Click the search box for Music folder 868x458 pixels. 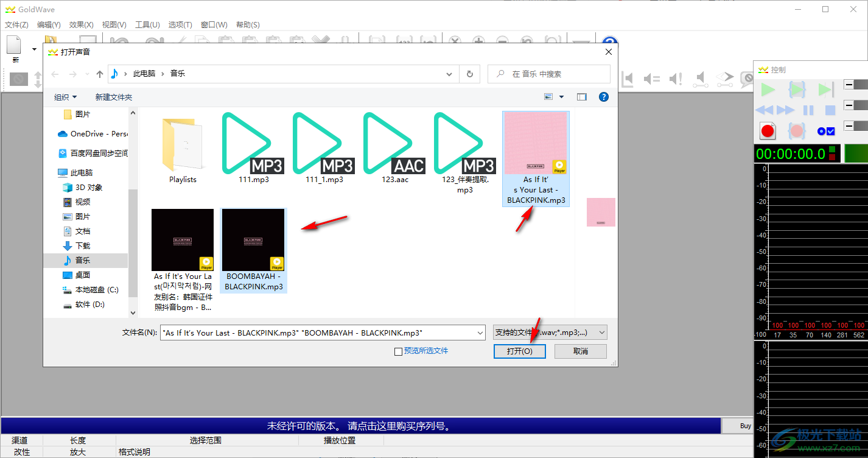point(549,74)
